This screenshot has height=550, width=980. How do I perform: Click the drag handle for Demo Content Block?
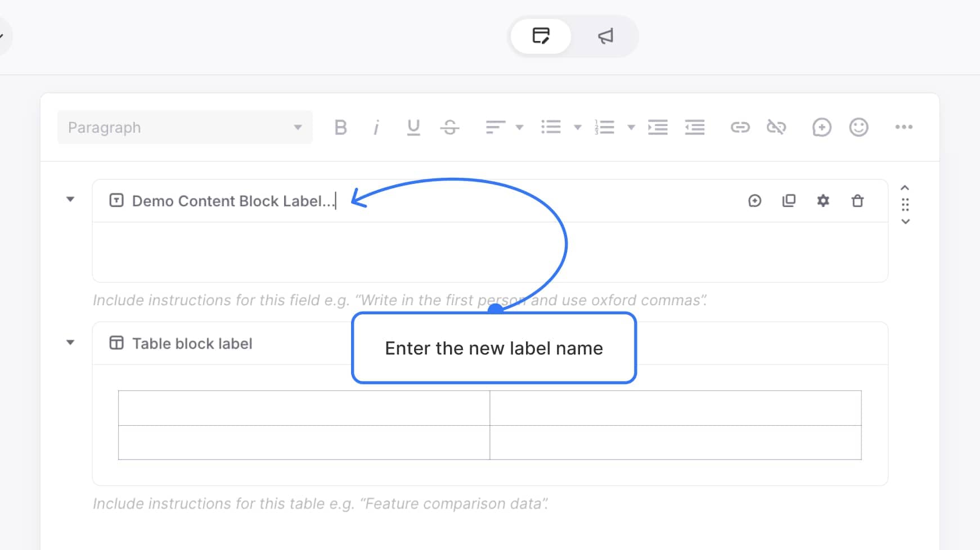click(x=905, y=205)
